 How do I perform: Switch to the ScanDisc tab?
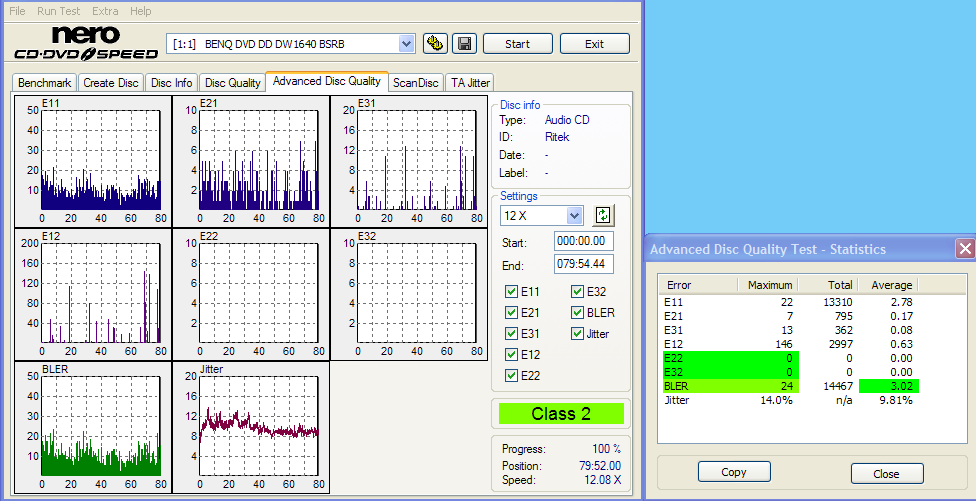click(415, 83)
